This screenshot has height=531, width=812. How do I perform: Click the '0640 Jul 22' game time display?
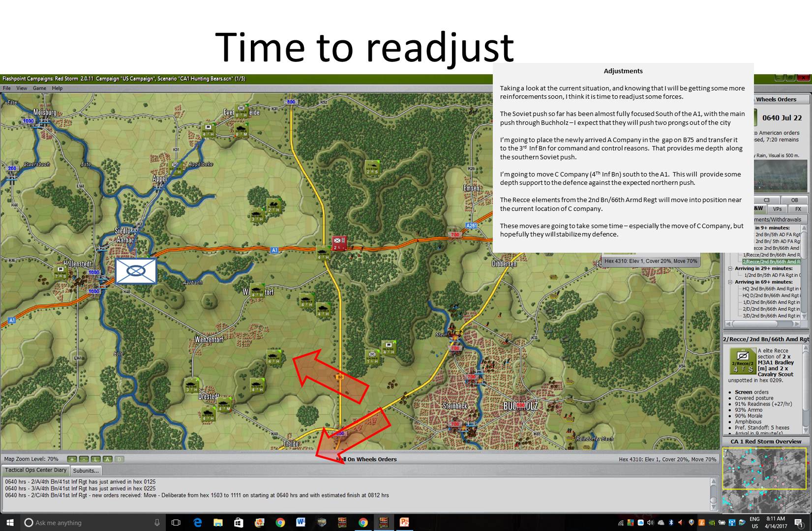tap(782, 118)
